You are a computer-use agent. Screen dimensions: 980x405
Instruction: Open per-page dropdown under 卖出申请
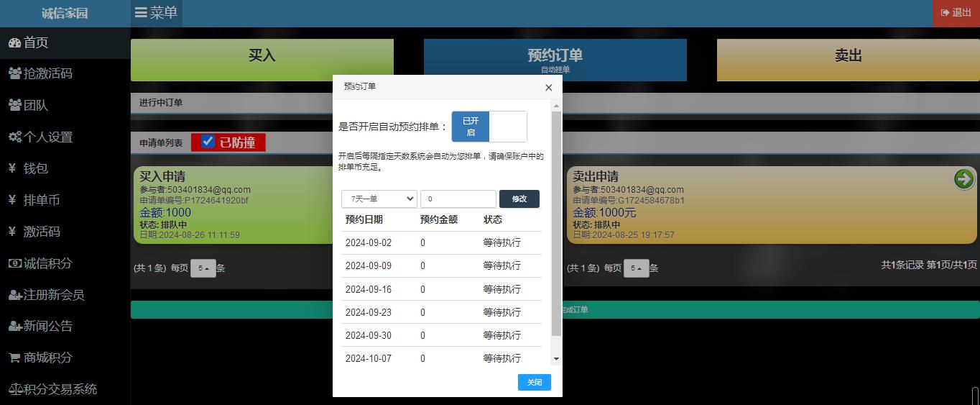636,268
